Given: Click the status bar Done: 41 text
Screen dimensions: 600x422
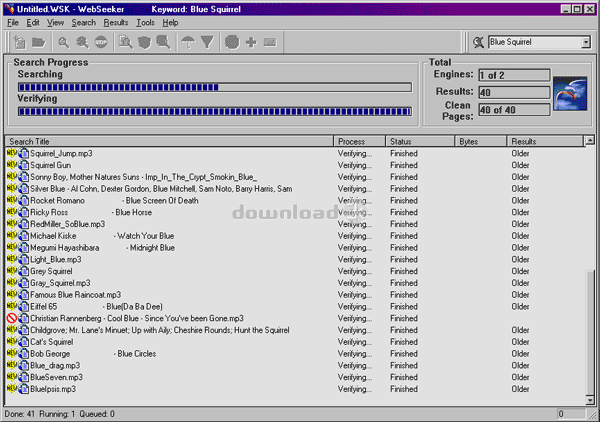Looking at the screenshot, I should [20, 414].
